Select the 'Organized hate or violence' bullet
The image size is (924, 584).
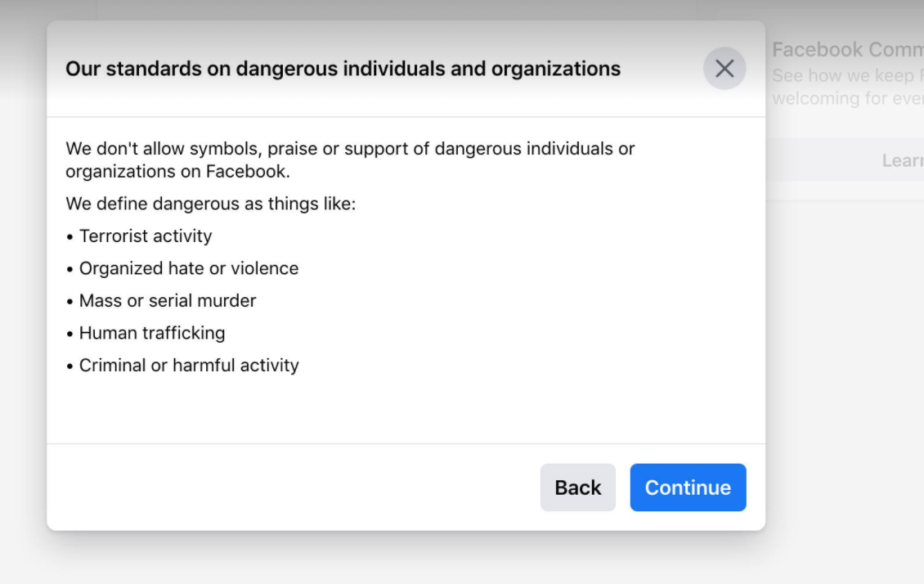pos(188,268)
